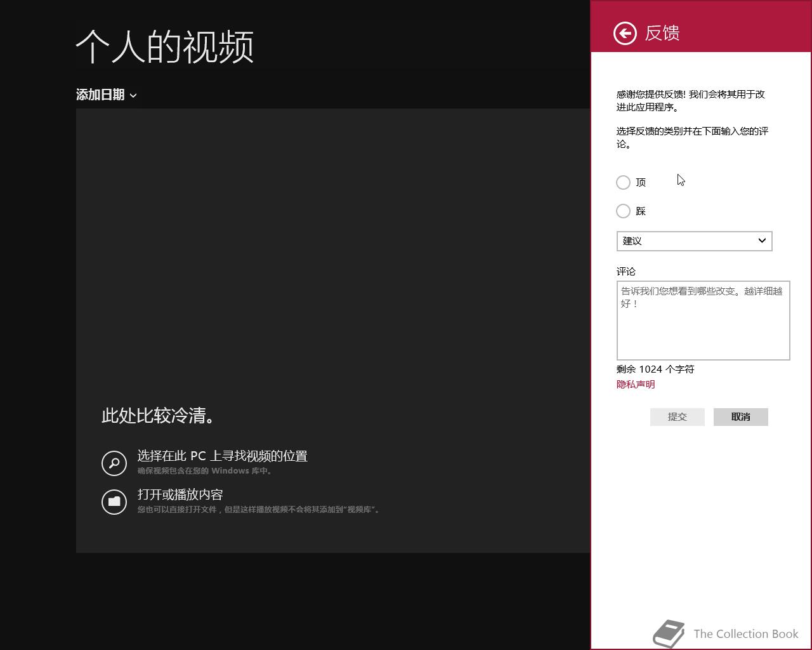Click the 评论 field label
812x650 pixels.
(626, 271)
